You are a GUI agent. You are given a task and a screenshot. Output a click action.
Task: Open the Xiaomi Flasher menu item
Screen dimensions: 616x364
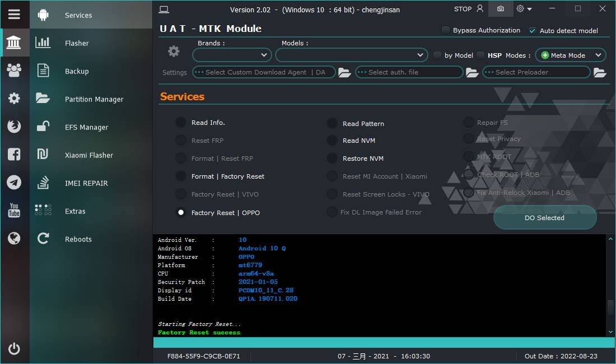click(x=91, y=155)
